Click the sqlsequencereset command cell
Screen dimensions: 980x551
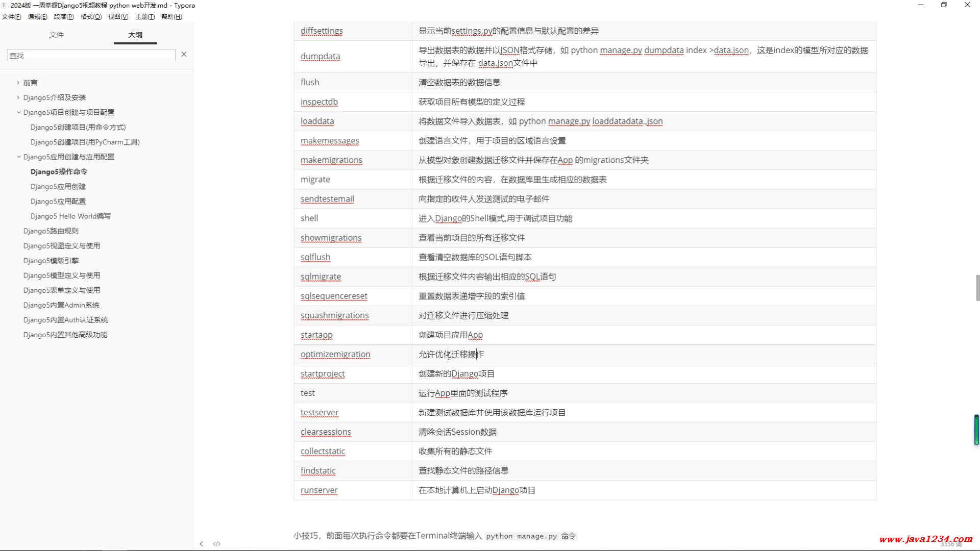(353, 295)
